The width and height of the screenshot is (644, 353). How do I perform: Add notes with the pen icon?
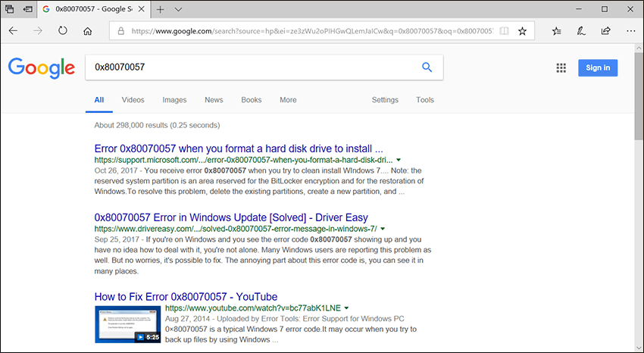tap(581, 31)
